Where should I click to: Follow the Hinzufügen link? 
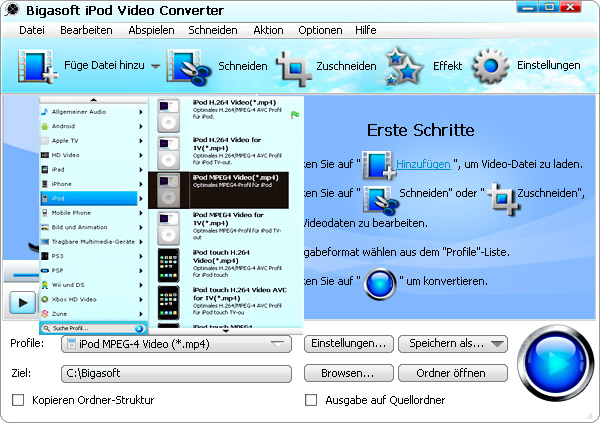(423, 164)
